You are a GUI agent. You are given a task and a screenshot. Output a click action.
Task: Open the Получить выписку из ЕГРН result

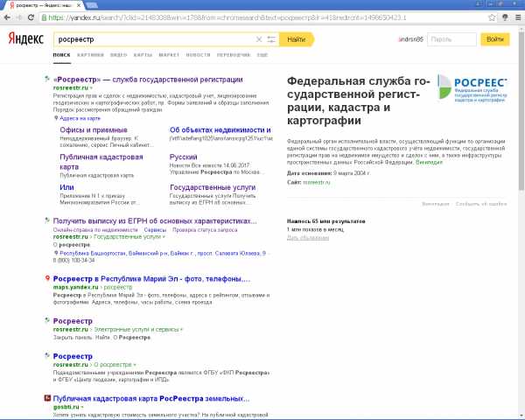[155, 221]
